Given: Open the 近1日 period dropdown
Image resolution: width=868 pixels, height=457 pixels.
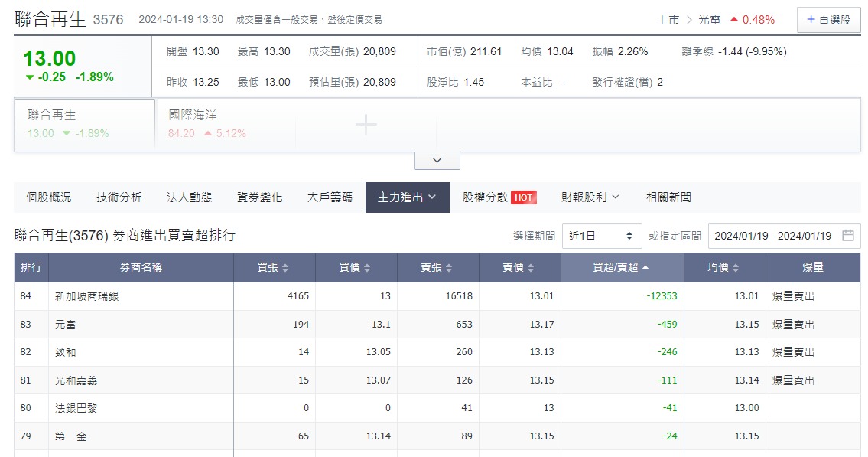Looking at the screenshot, I should tap(602, 236).
